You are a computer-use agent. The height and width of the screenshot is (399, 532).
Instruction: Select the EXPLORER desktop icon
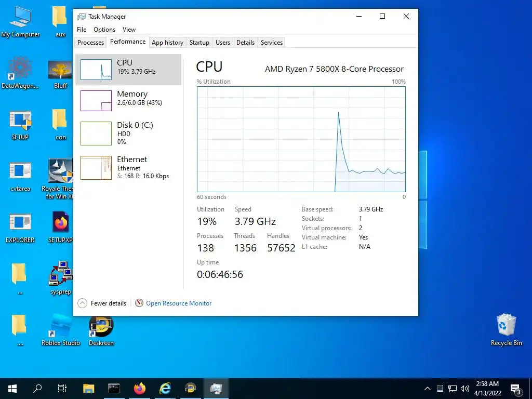(x=20, y=229)
